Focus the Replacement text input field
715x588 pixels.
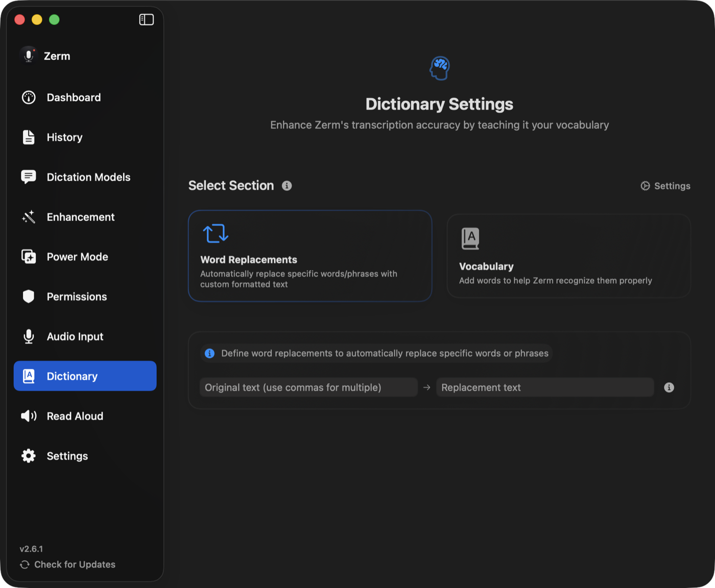(545, 387)
